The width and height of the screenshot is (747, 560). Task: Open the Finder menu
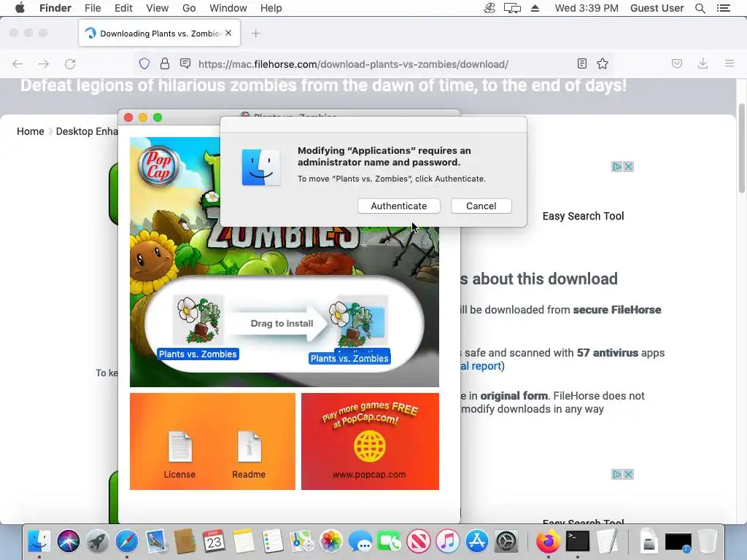[55, 8]
